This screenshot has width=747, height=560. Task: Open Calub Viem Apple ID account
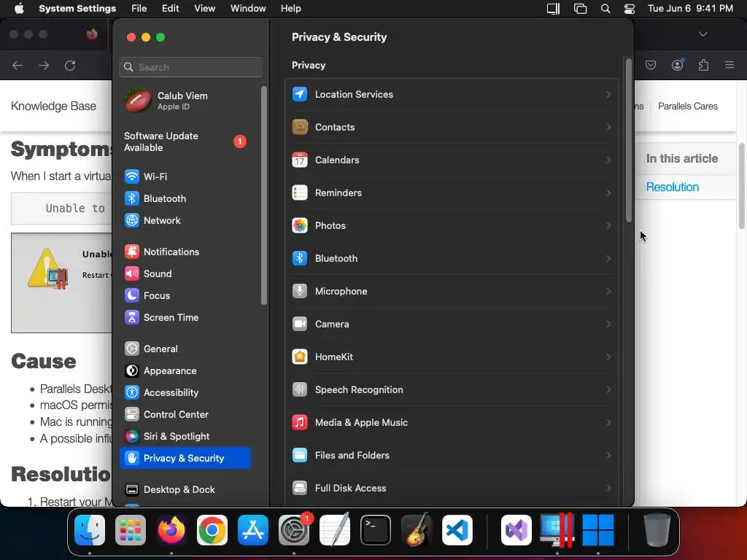click(x=185, y=101)
